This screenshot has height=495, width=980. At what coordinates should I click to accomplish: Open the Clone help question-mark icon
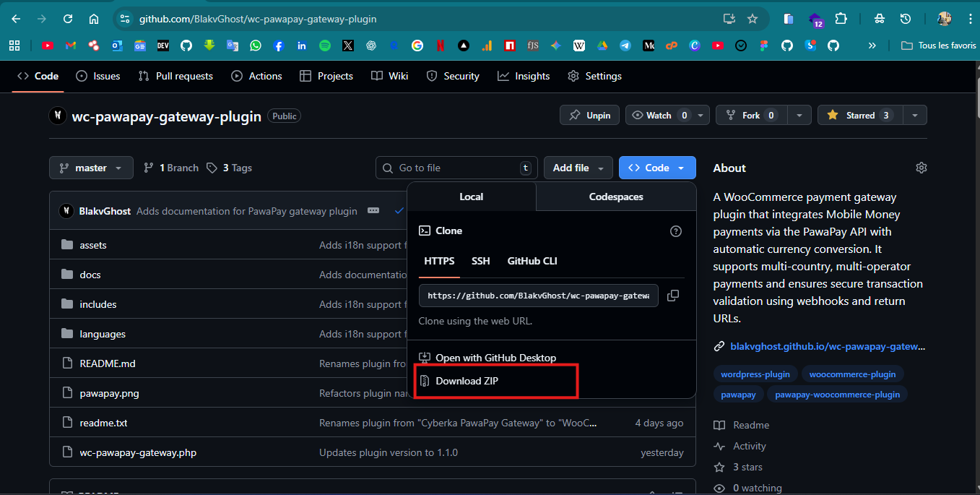pos(676,231)
